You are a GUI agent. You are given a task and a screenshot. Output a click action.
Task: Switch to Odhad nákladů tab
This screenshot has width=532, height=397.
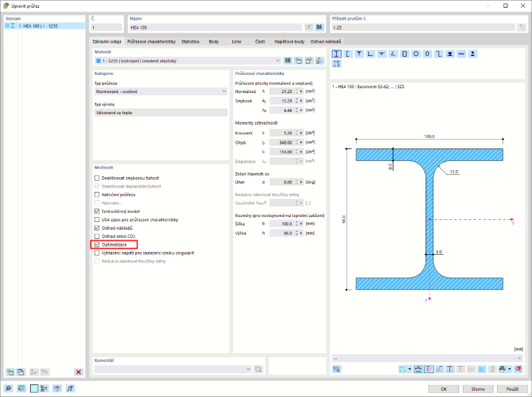pyautogui.click(x=325, y=41)
